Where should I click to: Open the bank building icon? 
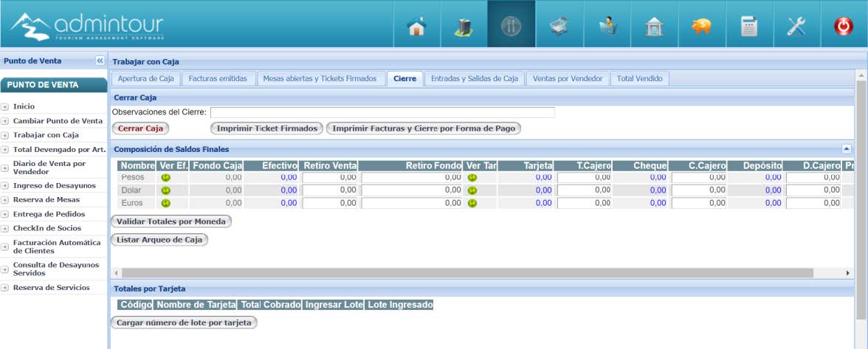click(654, 26)
